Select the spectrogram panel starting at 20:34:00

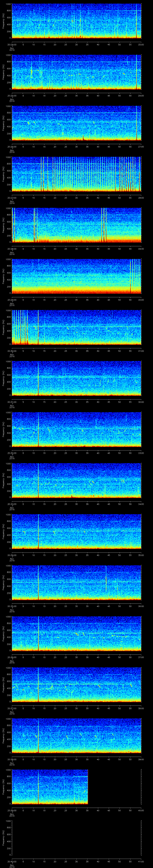click(x=77, y=532)
